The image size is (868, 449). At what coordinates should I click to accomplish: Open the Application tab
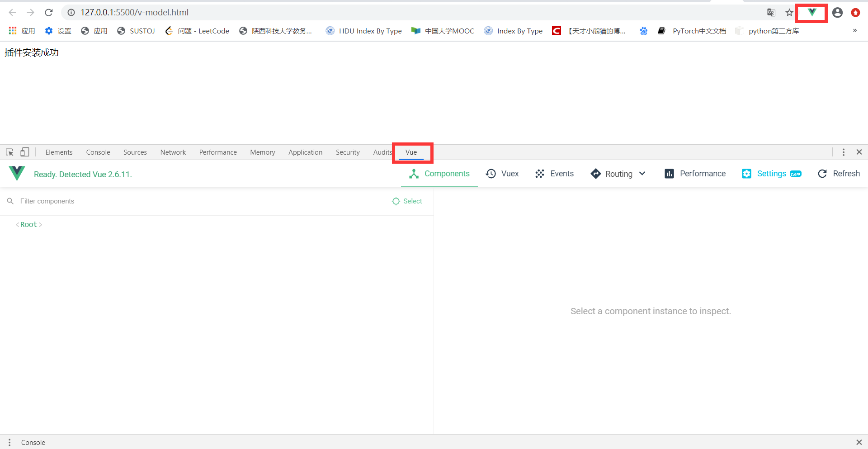305,152
